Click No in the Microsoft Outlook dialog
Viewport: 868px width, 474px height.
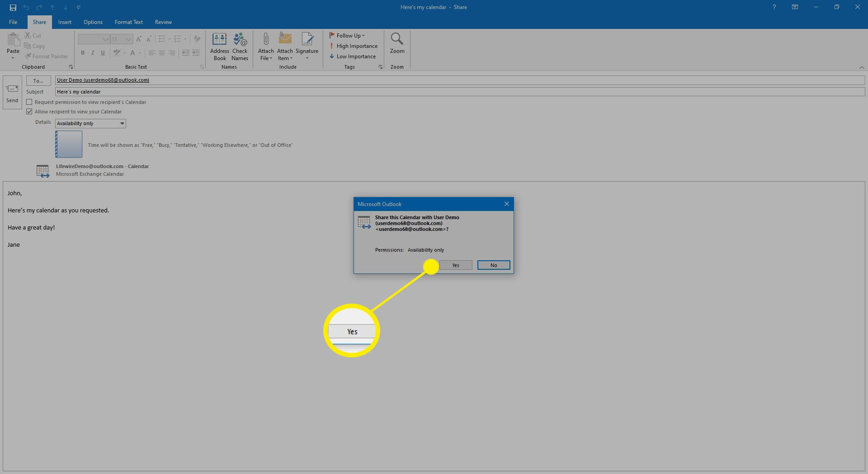coord(494,265)
